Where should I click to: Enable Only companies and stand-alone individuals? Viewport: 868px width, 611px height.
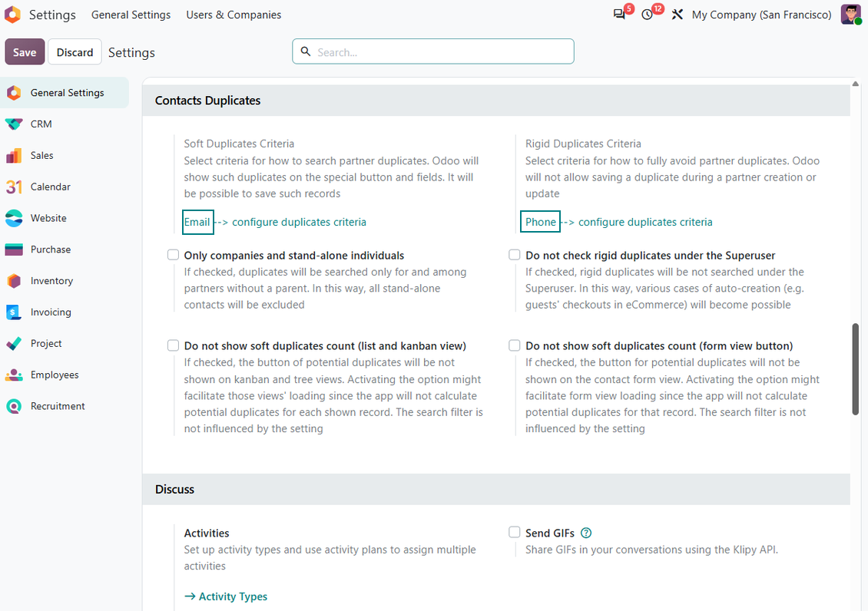coord(174,255)
